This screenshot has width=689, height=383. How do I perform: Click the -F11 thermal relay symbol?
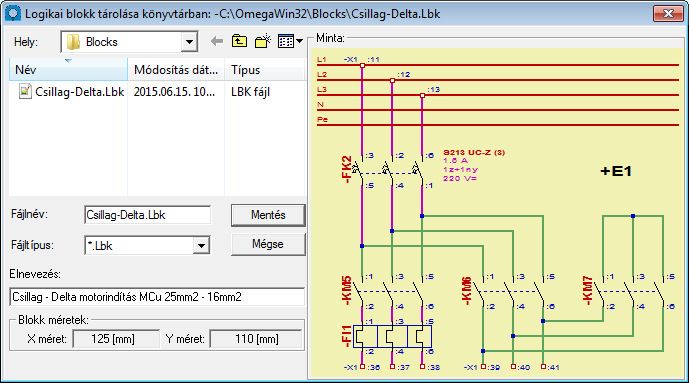392,337
